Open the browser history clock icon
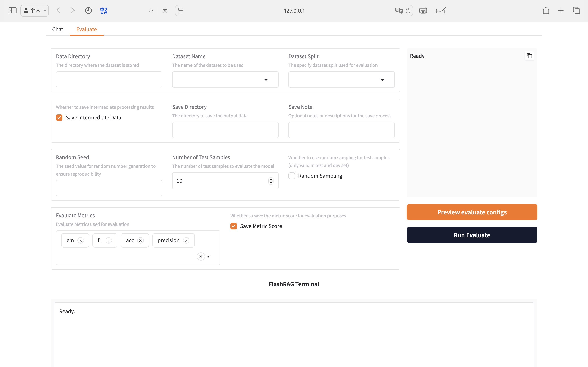The height and width of the screenshot is (367, 588). tap(88, 11)
